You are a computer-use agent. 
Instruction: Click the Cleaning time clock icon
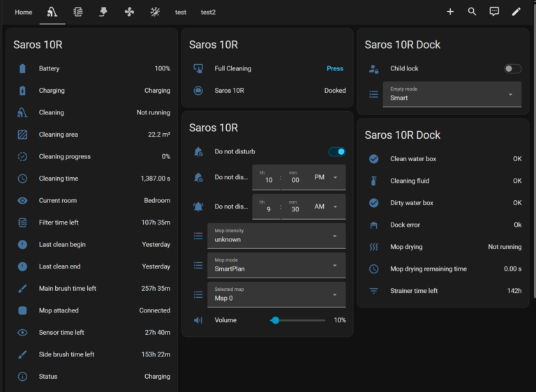pos(22,179)
